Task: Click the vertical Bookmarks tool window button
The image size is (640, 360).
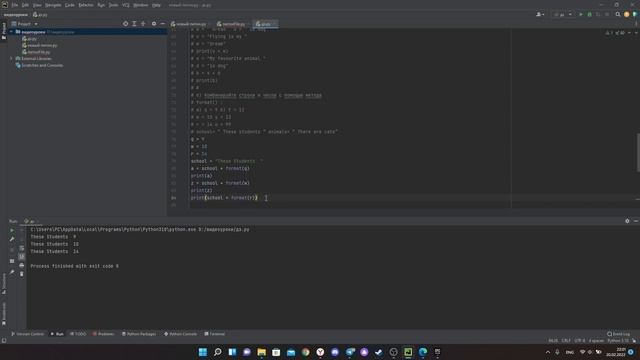Action: pyautogui.click(x=4, y=313)
